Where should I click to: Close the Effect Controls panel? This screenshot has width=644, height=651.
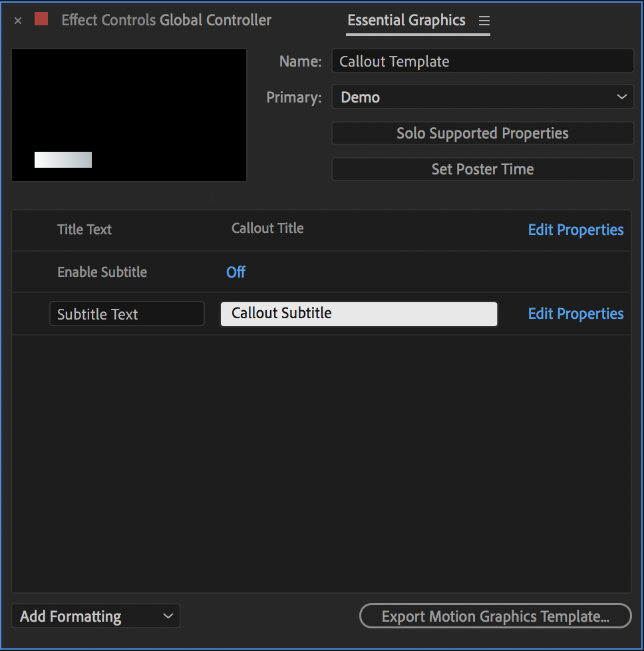[18, 21]
